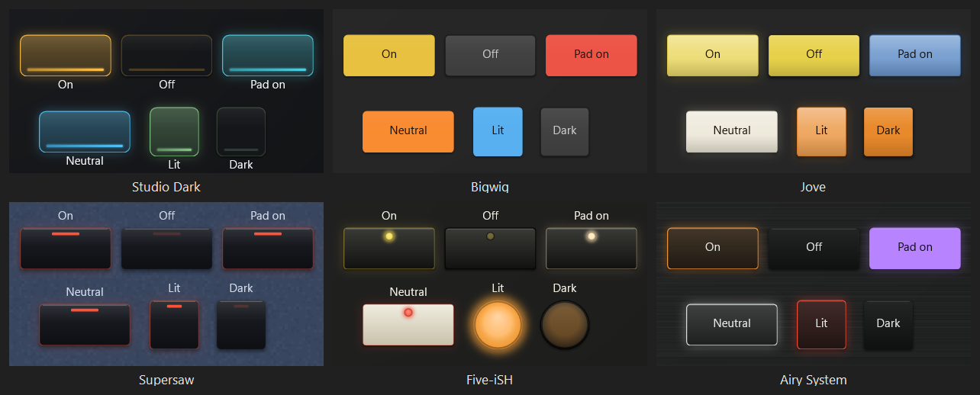Click the Jove cream 'Neutral' button

pyautogui.click(x=732, y=132)
